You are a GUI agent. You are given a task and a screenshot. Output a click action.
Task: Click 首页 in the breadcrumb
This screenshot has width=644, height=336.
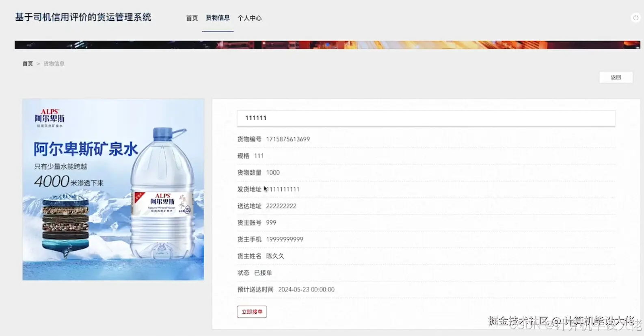point(28,63)
